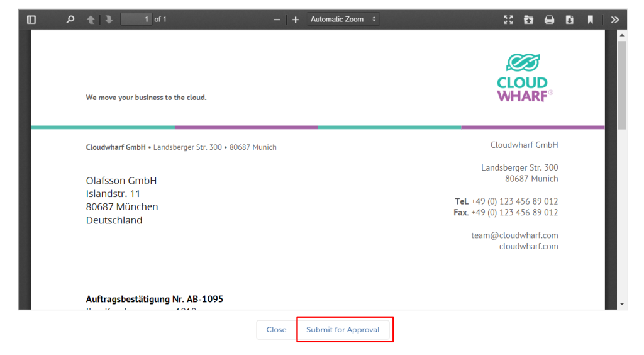Toggle the PDF sidebar panel
Image resolution: width=644 pixels, height=355 pixels.
pyautogui.click(x=31, y=20)
